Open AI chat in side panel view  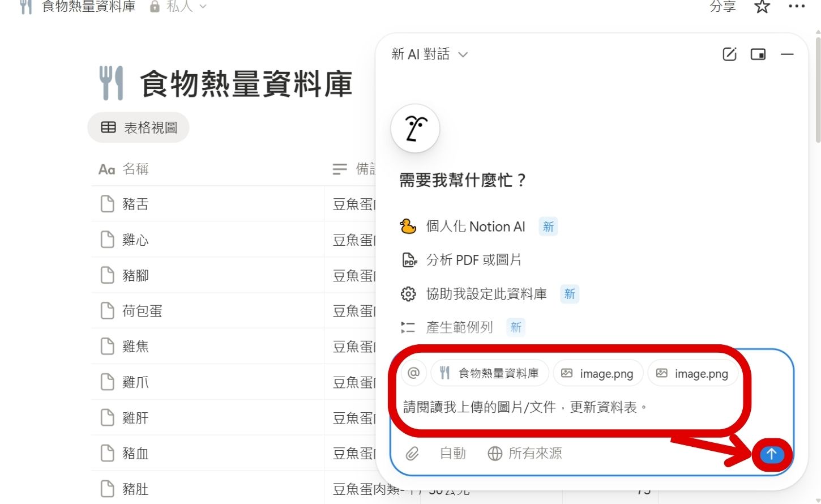point(758,54)
